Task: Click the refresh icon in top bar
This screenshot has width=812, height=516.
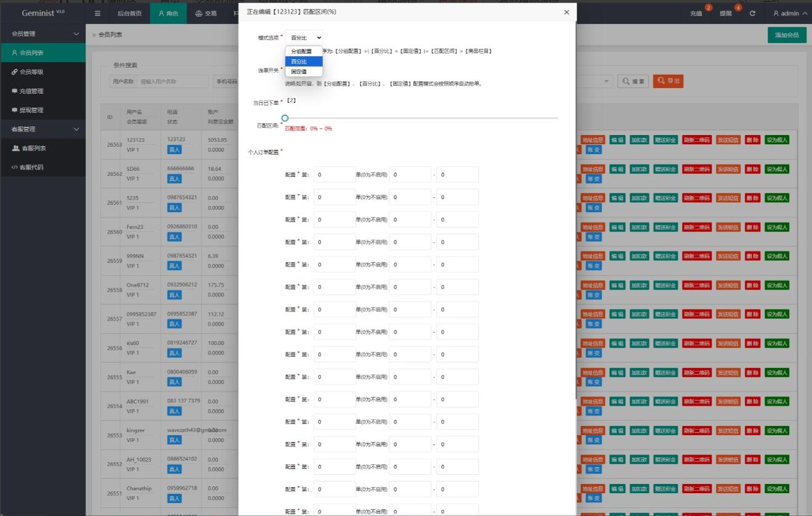Action: tap(752, 14)
